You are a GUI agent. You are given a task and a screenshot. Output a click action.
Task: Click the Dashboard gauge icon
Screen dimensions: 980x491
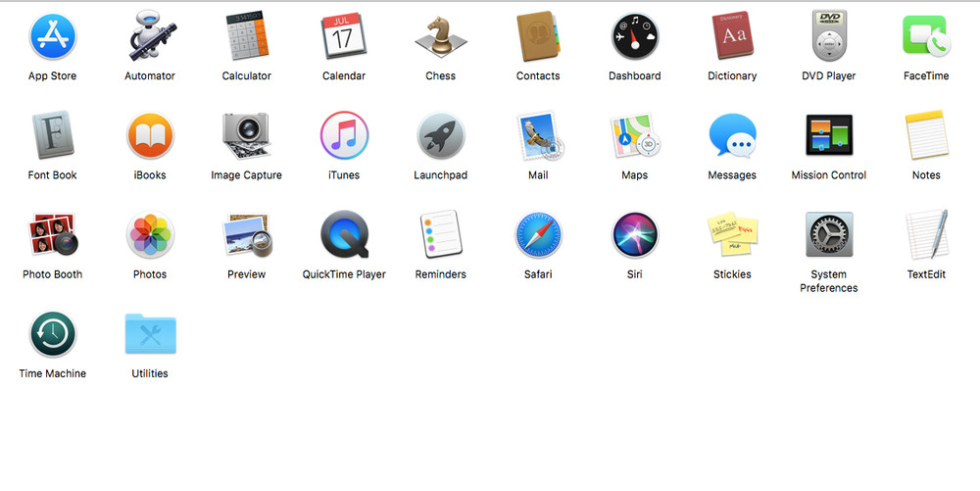[635, 36]
